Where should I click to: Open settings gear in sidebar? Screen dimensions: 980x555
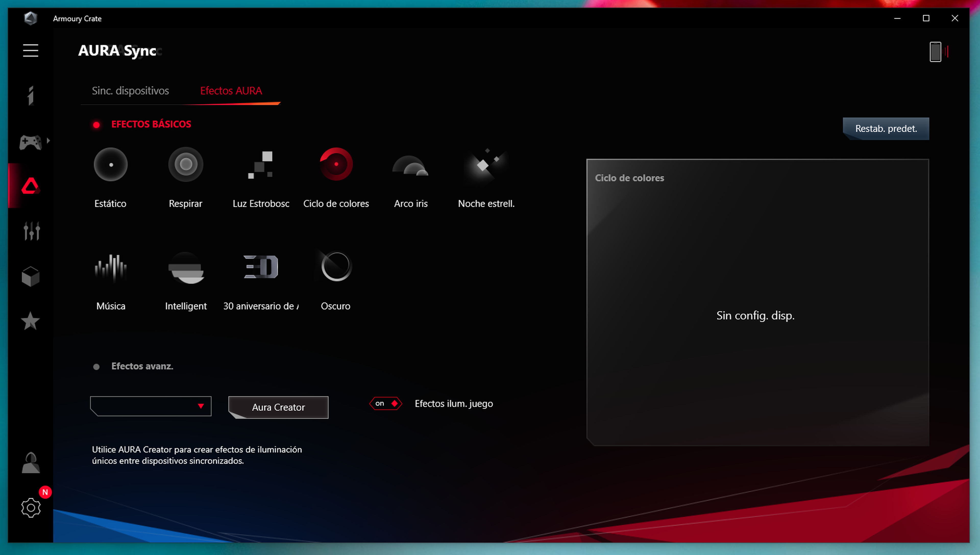31,508
